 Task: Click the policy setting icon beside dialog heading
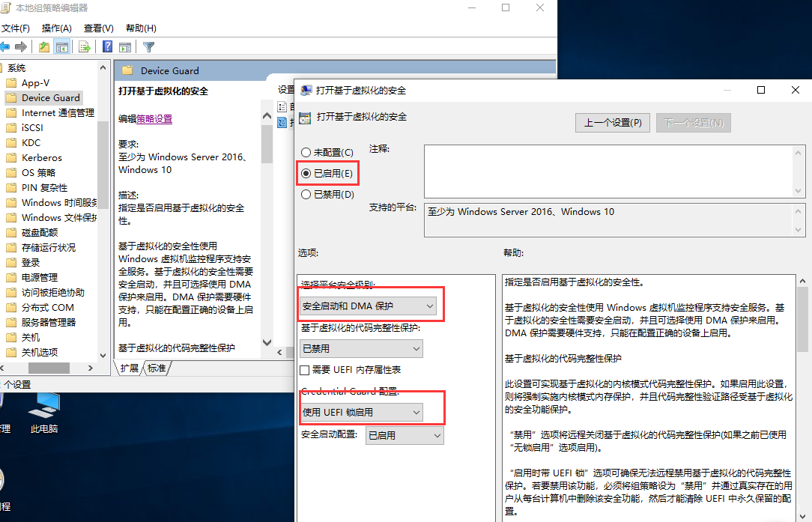click(x=305, y=118)
